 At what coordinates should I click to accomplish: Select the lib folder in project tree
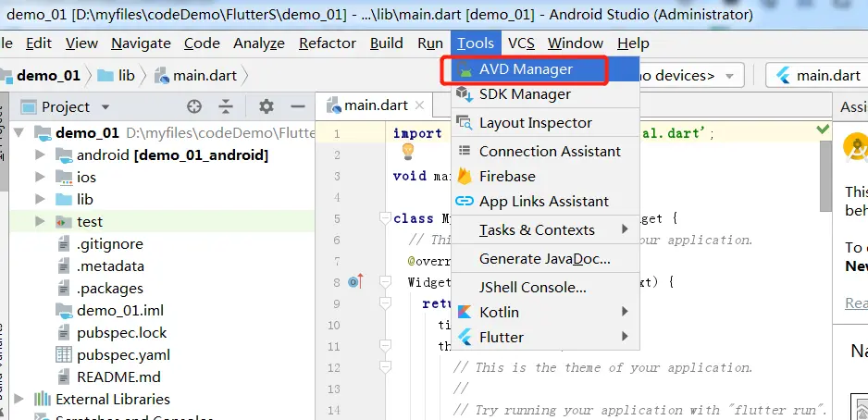[x=74, y=199]
